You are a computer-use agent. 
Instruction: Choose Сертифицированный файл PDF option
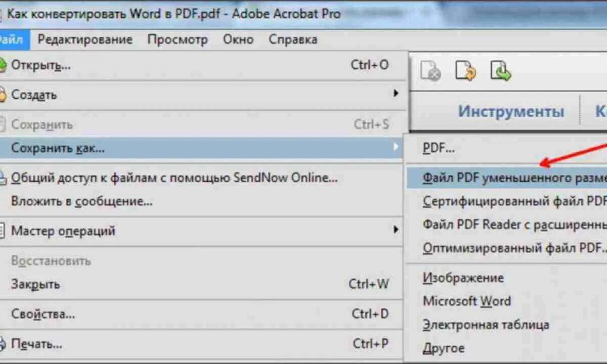pos(507,201)
